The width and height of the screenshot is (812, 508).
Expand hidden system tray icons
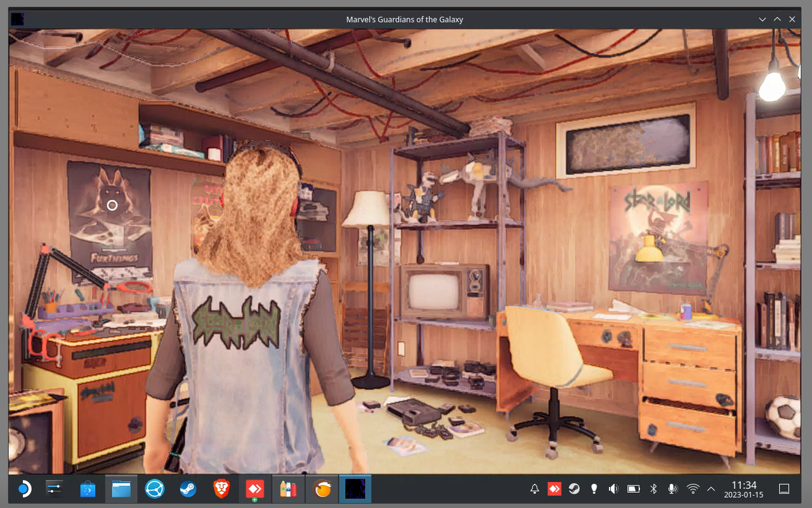coord(711,489)
